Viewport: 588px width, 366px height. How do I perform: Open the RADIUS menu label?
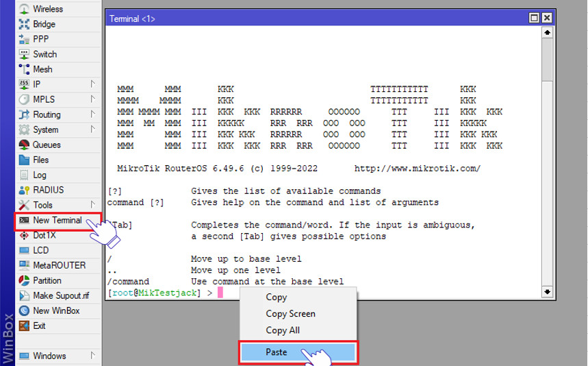(x=49, y=190)
